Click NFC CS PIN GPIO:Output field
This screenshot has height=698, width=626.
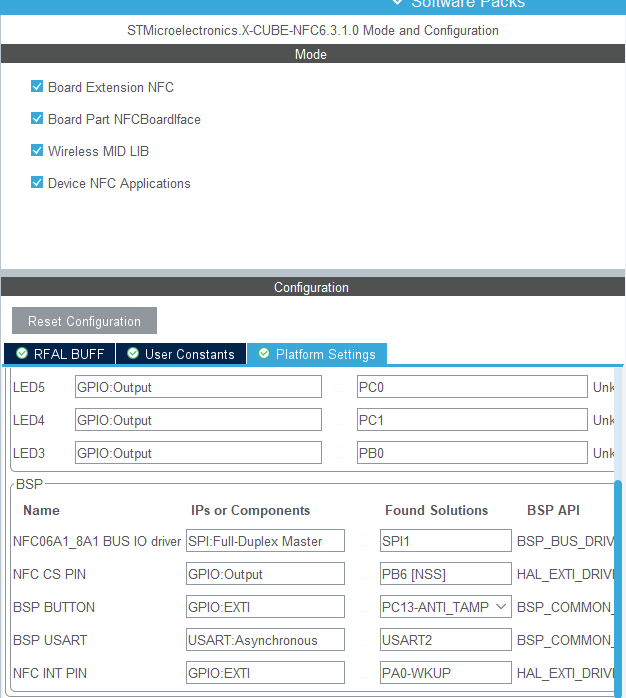pyautogui.click(x=265, y=574)
